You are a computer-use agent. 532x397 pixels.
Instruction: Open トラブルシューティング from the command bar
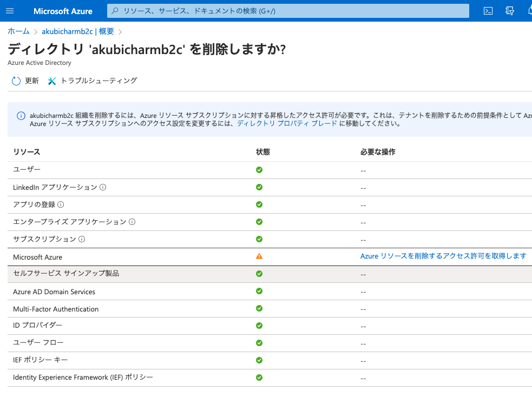94,80
